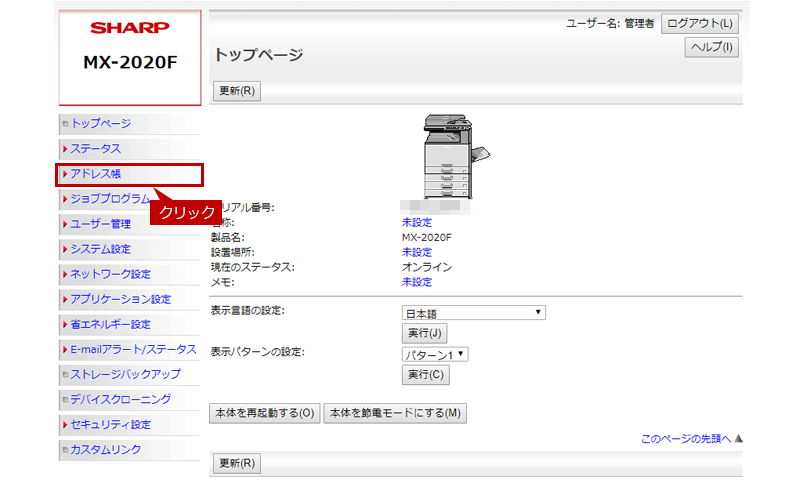Viewport: 804px width, 486px height.
Task: Click the ログアウト(L) button
Action: pyautogui.click(x=700, y=23)
